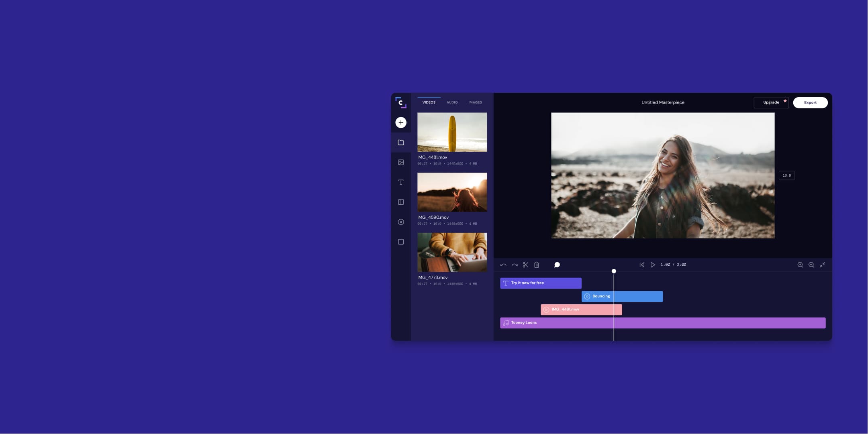Select the folder/browse icon in sidebar
The image size is (868, 434).
(x=401, y=143)
